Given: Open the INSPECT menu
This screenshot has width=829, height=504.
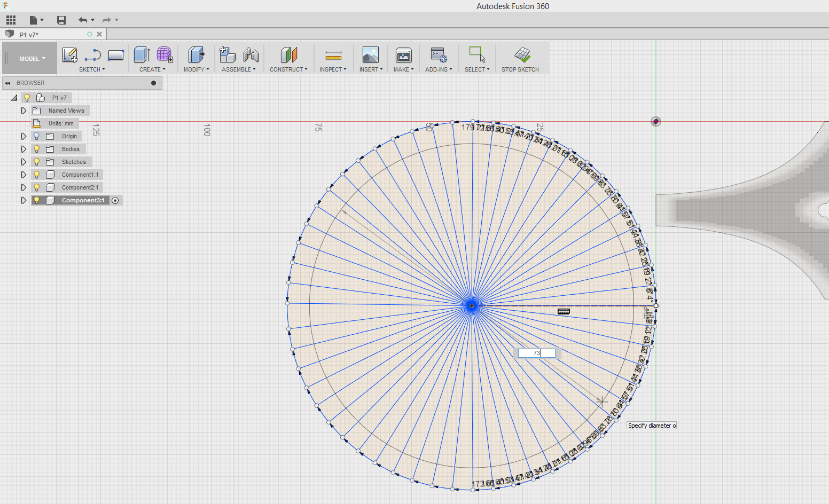Looking at the screenshot, I should click(333, 69).
